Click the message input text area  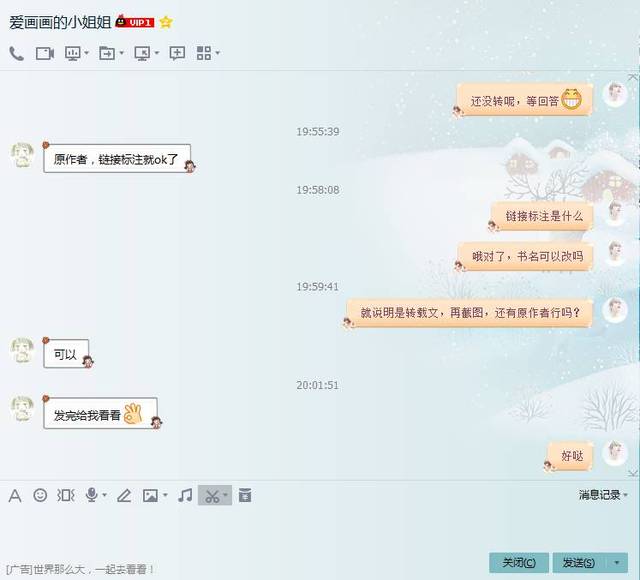pyautogui.click(x=318, y=529)
